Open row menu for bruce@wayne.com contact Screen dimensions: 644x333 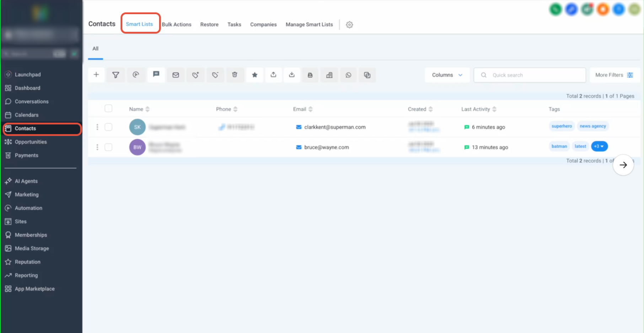(97, 147)
